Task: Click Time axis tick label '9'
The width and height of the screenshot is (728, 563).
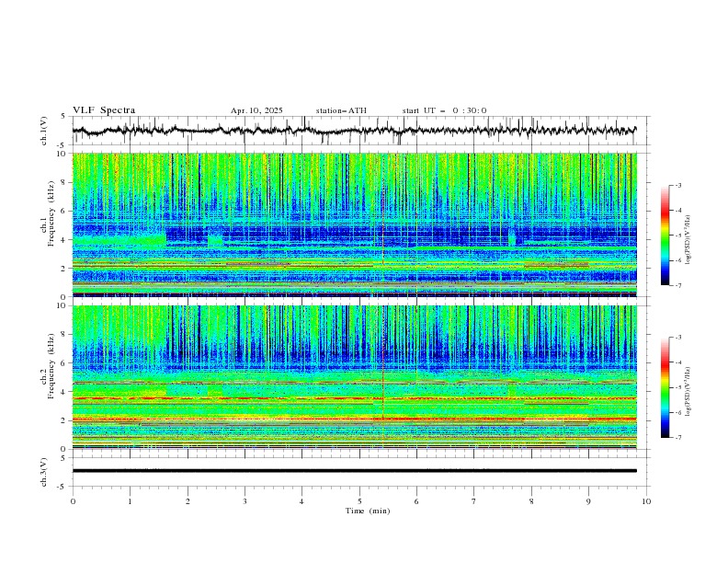Action: (588, 501)
